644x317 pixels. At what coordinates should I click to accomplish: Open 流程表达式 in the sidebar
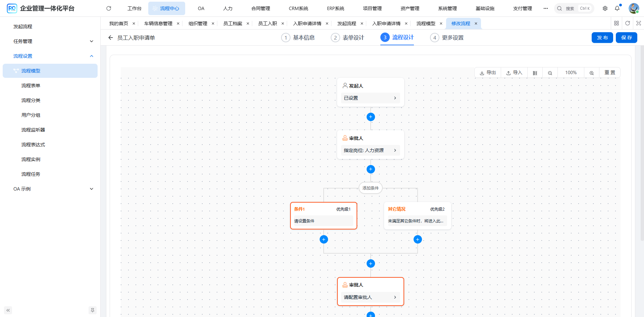(x=50, y=145)
